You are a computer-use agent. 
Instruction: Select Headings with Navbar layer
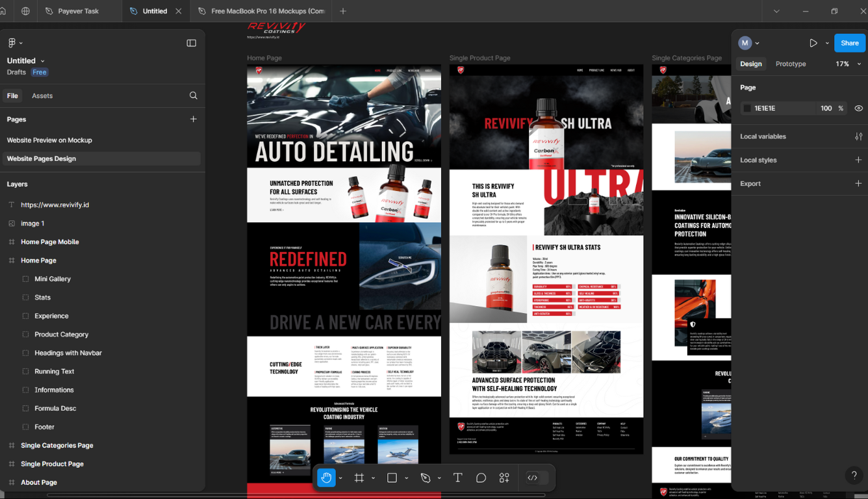tap(68, 353)
